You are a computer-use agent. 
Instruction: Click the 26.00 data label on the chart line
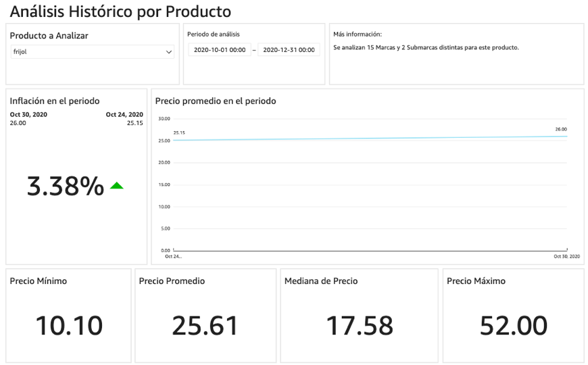[561, 129]
